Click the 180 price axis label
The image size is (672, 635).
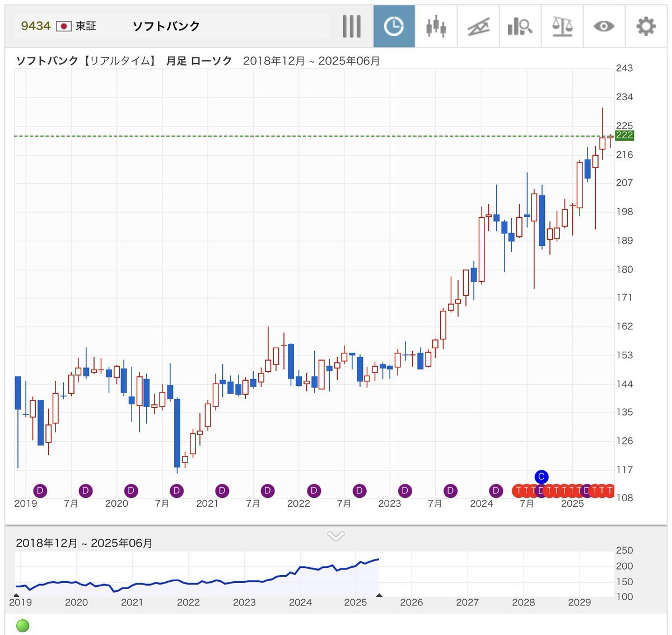click(x=624, y=269)
